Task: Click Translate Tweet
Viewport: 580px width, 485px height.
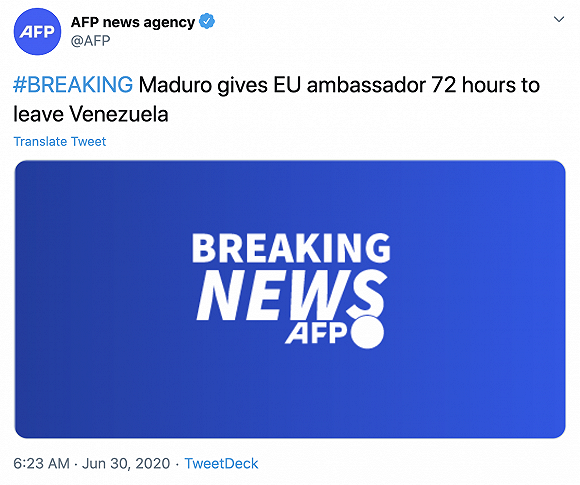Action: coord(60,141)
